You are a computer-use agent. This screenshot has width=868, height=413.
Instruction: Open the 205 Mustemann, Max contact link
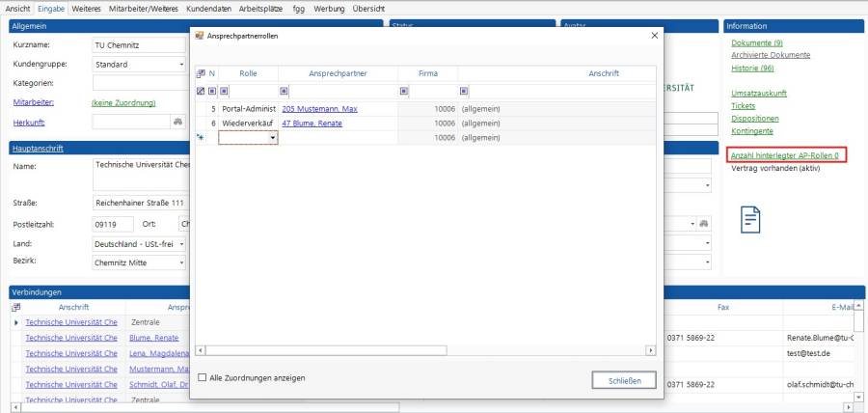pos(319,109)
